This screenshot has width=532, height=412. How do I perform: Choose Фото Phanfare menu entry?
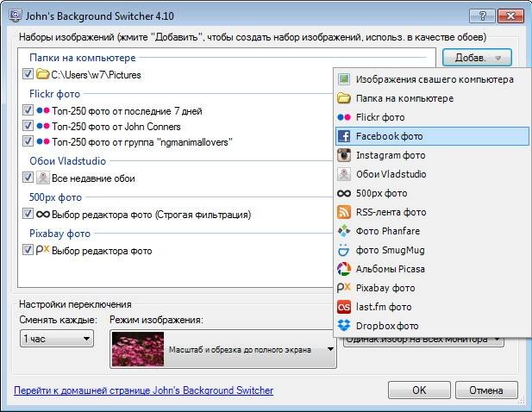[x=432, y=231]
